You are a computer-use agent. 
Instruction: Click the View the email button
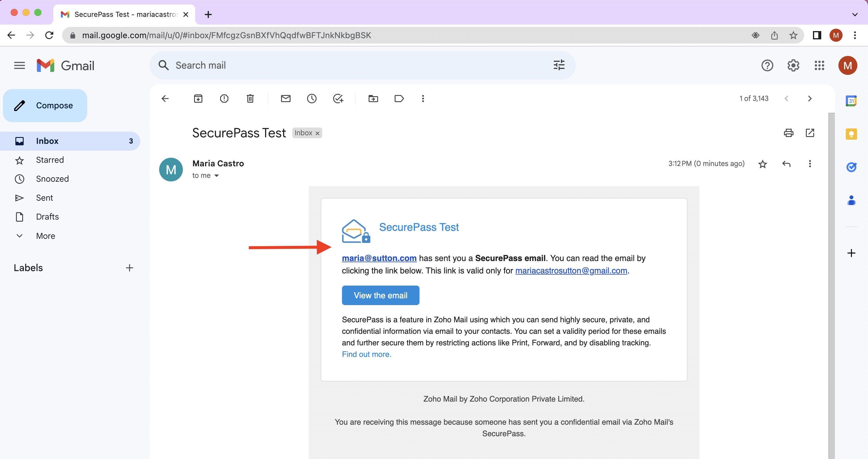(380, 295)
